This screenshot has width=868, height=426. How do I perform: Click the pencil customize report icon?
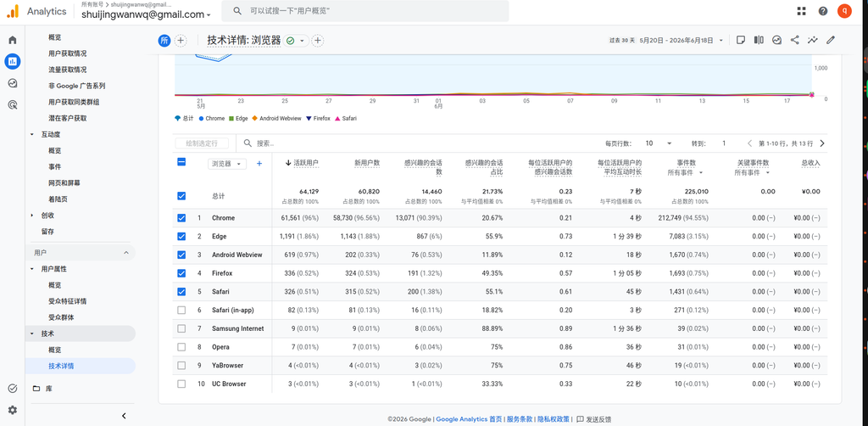coord(831,40)
